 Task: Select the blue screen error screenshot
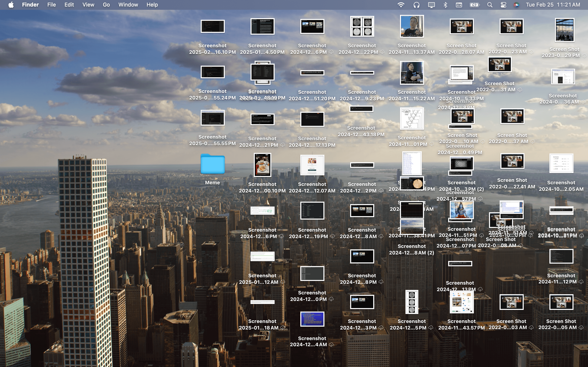[x=312, y=319]
